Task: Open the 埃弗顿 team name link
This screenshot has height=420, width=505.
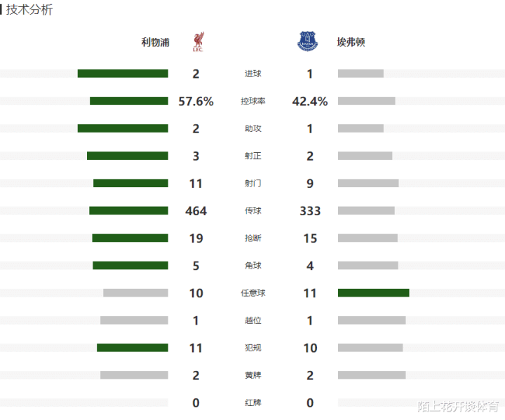Action: (x=351, y=42)
